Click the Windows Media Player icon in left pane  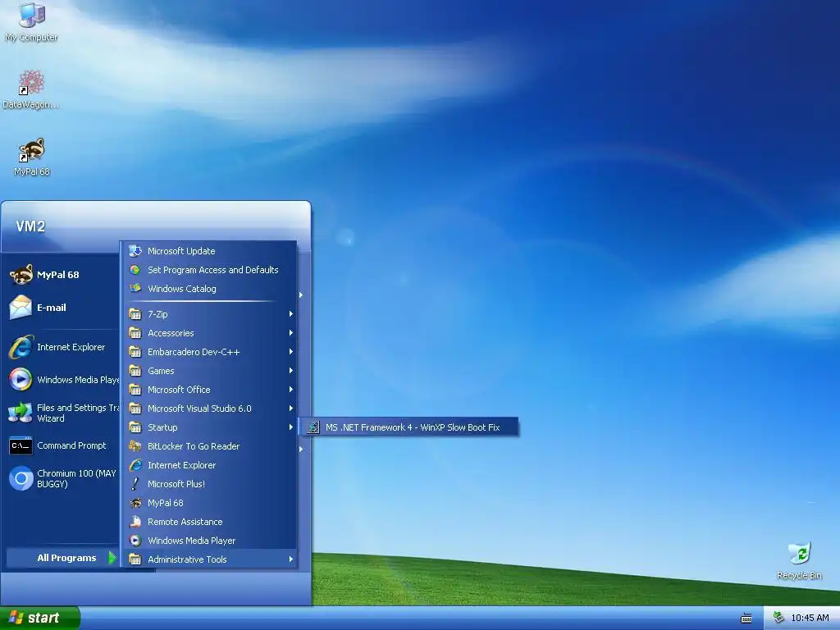click(21, 380)
